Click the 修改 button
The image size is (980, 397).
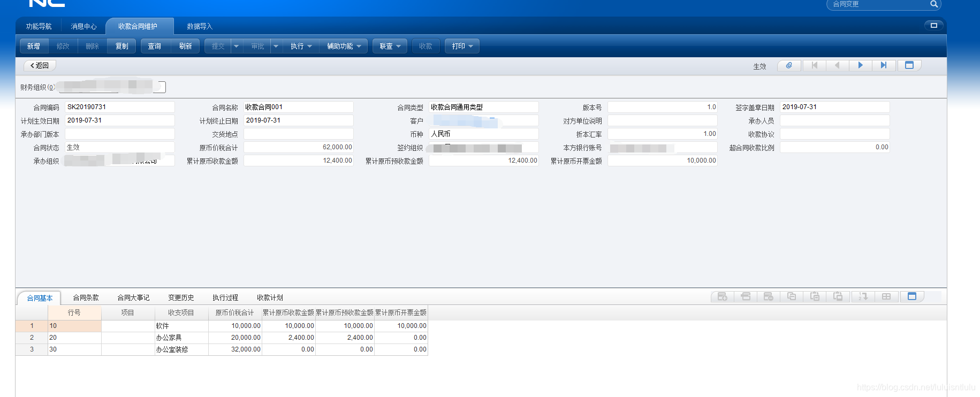pos(63,46)
